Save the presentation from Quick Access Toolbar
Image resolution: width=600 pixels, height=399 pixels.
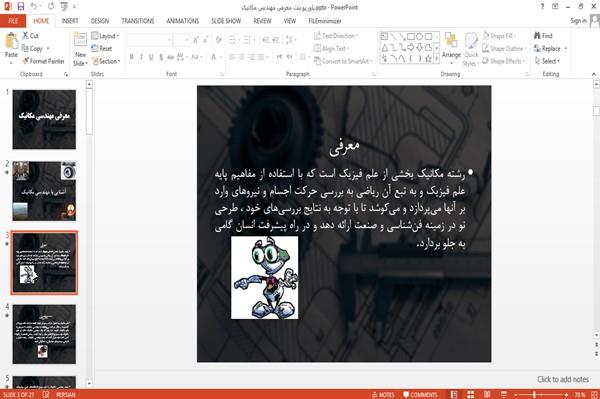pyautogui.click(x=21, y=6)
